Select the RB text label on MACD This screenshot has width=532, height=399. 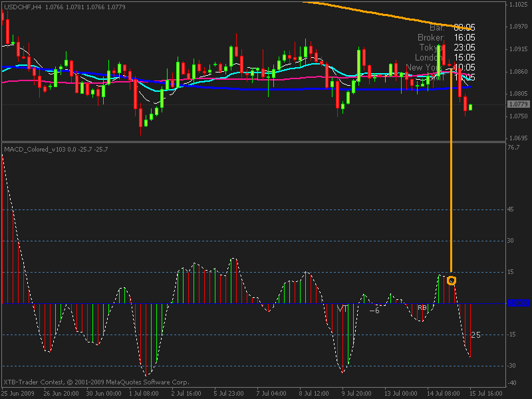click(x=422, y=308)
